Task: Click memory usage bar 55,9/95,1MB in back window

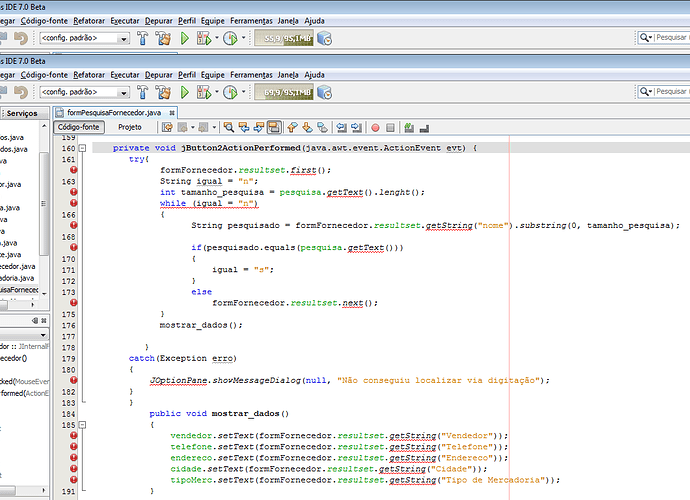Action: [284, 38]
